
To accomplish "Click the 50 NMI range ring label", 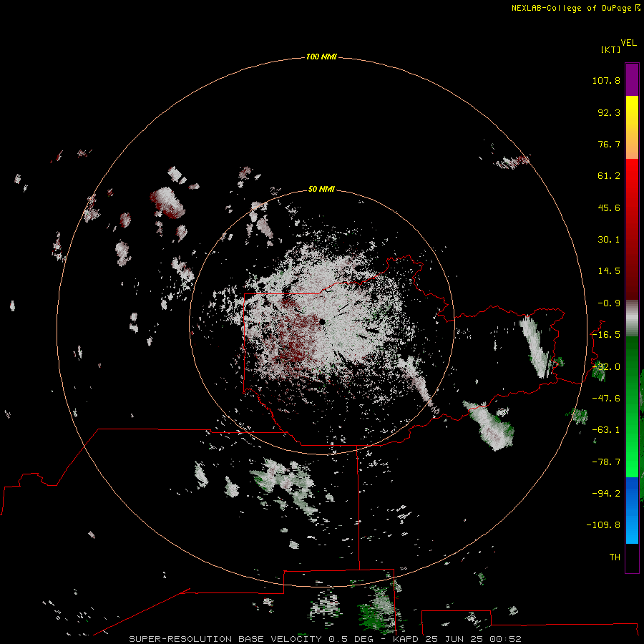I will (321, 189).
